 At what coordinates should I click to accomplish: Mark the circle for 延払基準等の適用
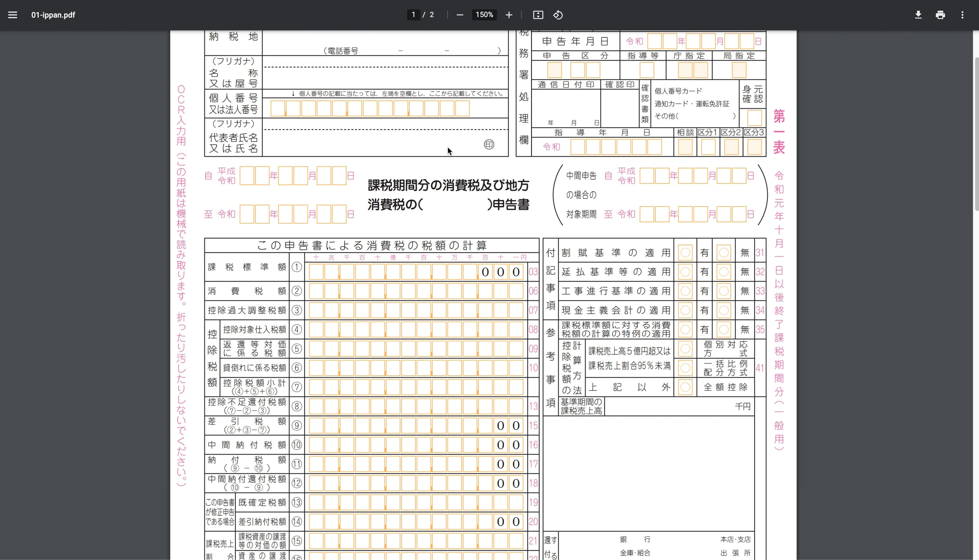pos(685,271)
